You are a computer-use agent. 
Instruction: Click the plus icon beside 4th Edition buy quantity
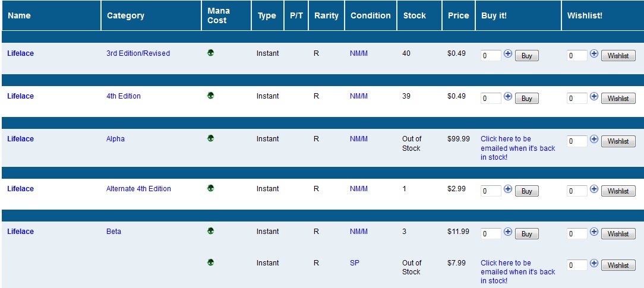(508, 96)
